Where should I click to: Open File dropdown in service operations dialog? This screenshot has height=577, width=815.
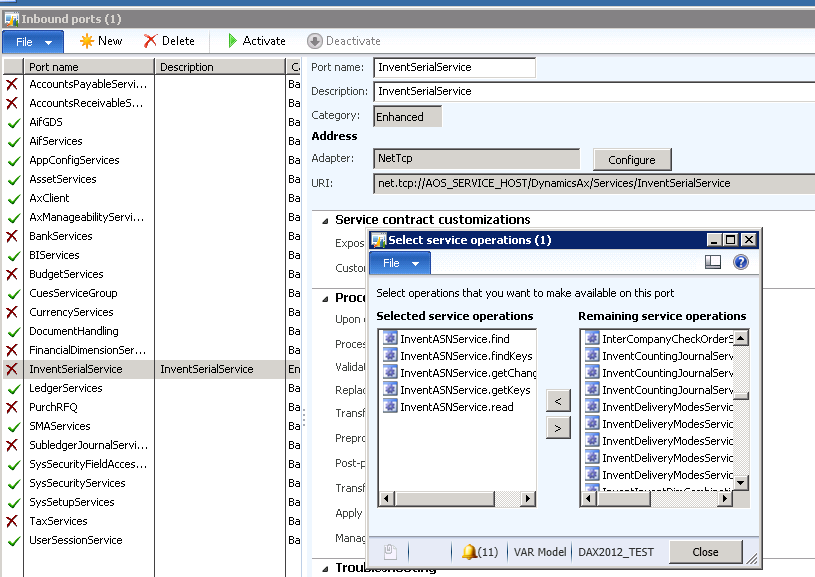click(x=400, y=263)
